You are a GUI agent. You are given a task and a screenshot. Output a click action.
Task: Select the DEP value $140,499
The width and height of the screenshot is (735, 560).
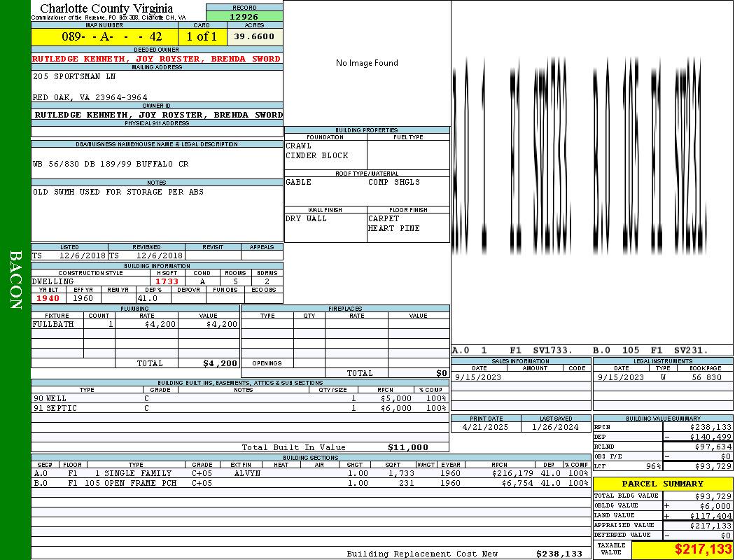[710, 437]
